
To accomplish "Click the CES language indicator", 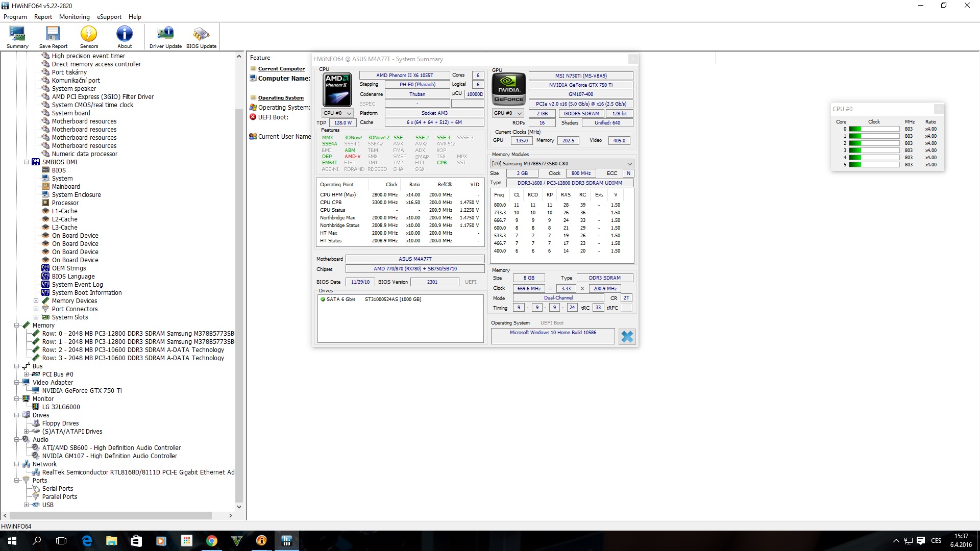I will click(936, 541).
